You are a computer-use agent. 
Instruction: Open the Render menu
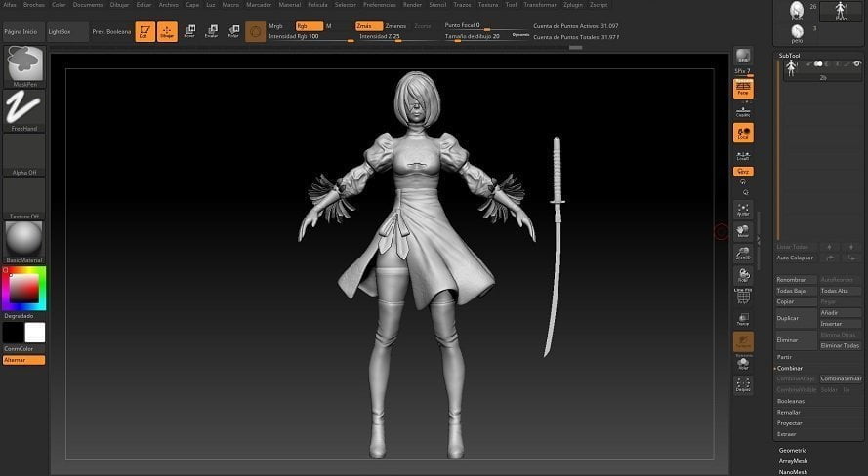[412, 5]
